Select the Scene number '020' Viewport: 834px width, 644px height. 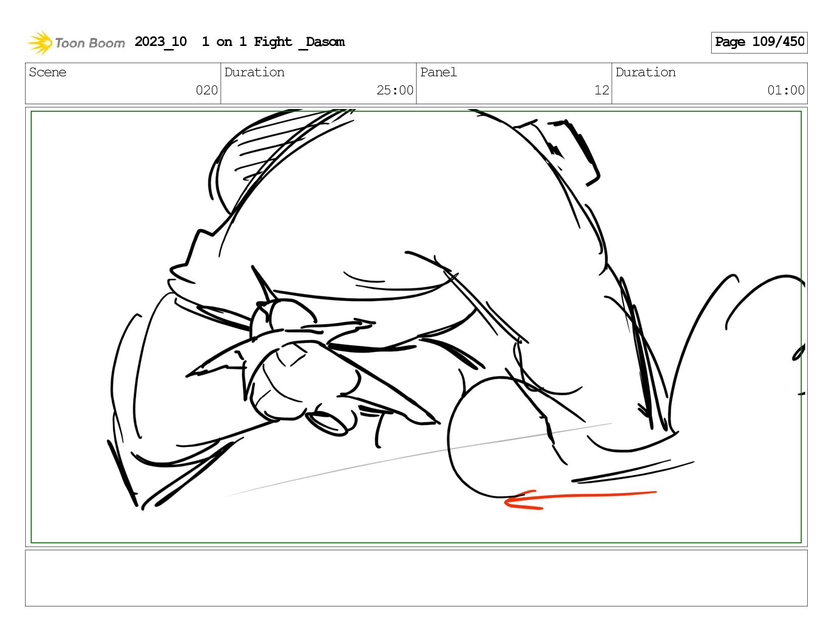[x=207, y=90]
